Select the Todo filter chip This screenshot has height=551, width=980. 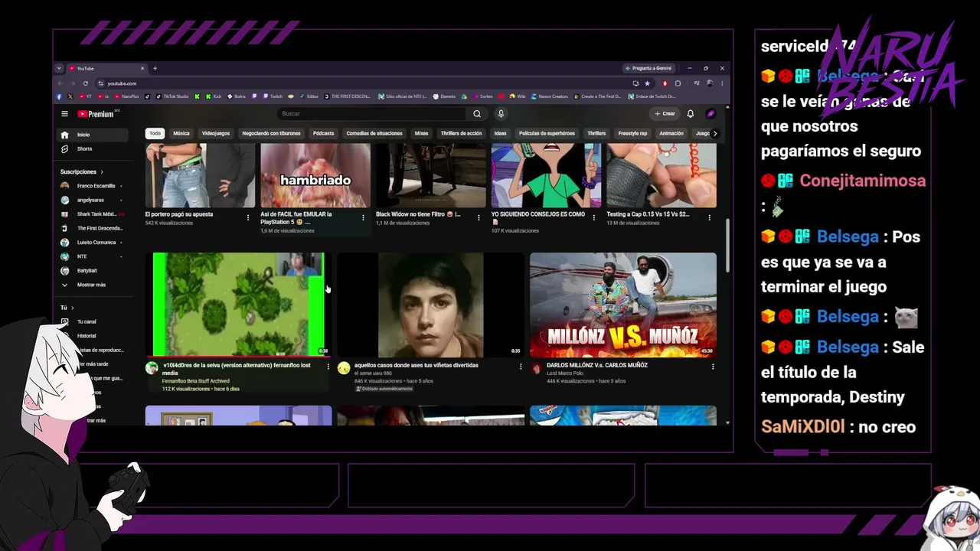(155, 133)
